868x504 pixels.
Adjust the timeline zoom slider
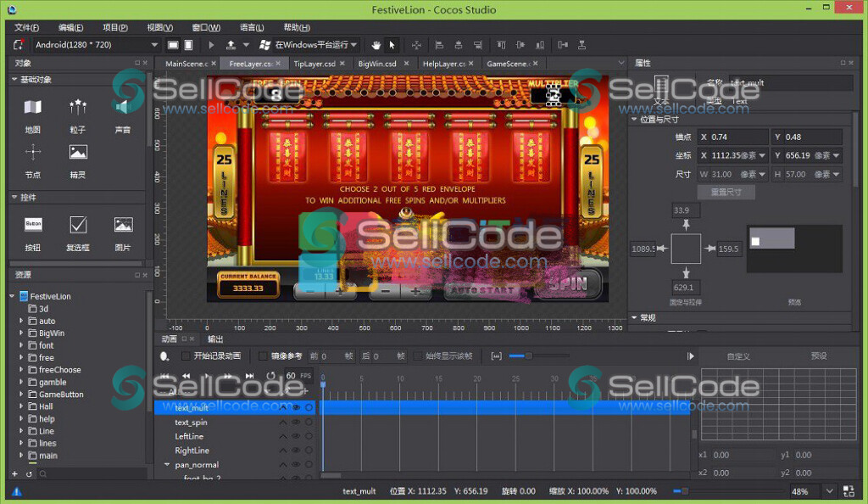pyautogui.click(x=527, y=356)
